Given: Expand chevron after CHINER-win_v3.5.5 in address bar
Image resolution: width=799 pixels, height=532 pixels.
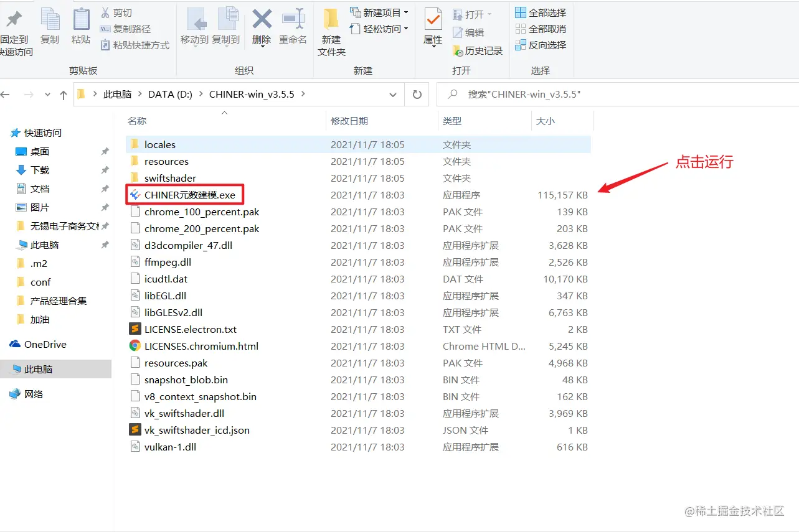Looking at the screenshot, I should [303, 95].
